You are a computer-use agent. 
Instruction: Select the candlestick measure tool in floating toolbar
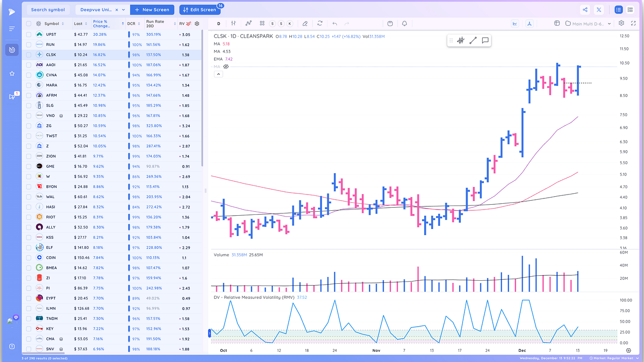461,40
